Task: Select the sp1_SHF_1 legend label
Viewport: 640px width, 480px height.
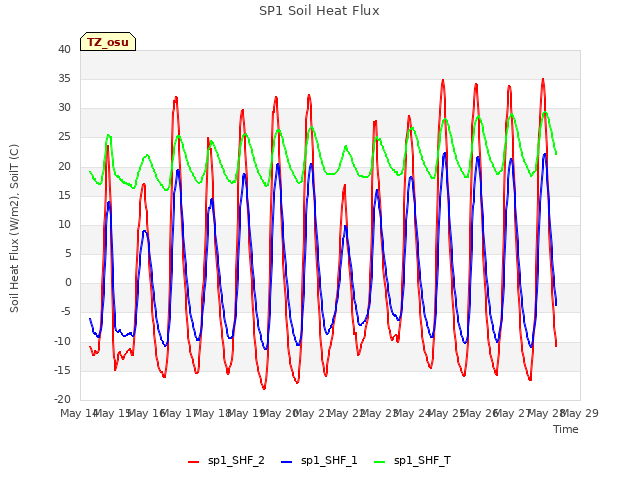Action: click(x=329, y=461)
